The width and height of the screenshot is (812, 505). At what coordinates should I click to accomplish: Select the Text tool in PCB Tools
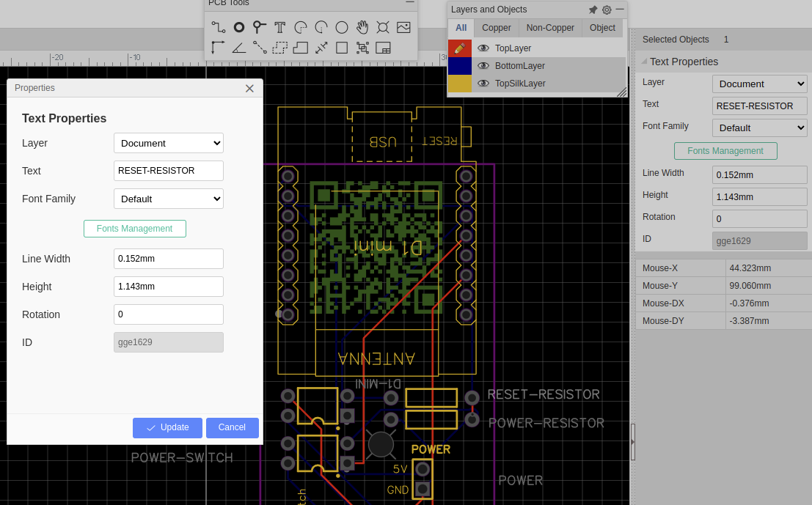[x=279, y=27]
